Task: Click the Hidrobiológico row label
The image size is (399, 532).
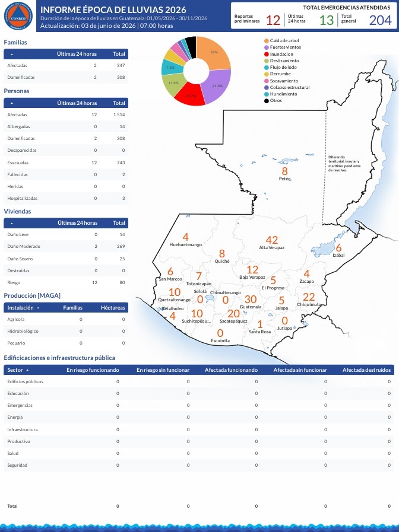Action: (23, 331)
